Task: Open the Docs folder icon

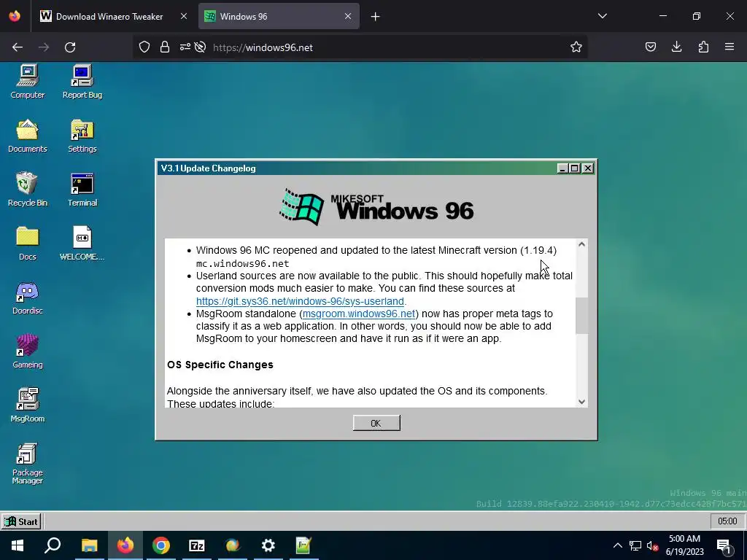Action: click(x=28, y=244)
